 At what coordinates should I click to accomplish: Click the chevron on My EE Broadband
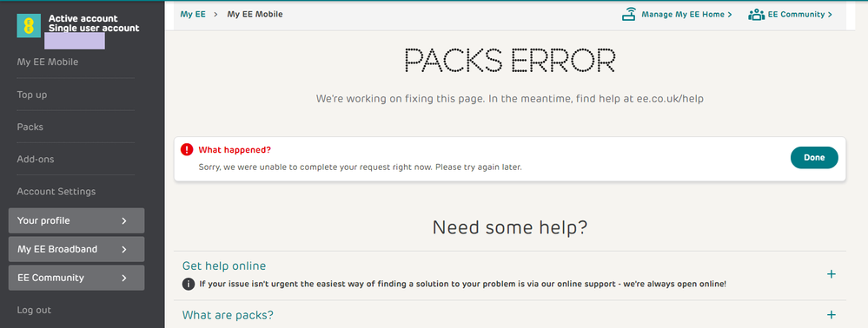(x=124, y=249)
